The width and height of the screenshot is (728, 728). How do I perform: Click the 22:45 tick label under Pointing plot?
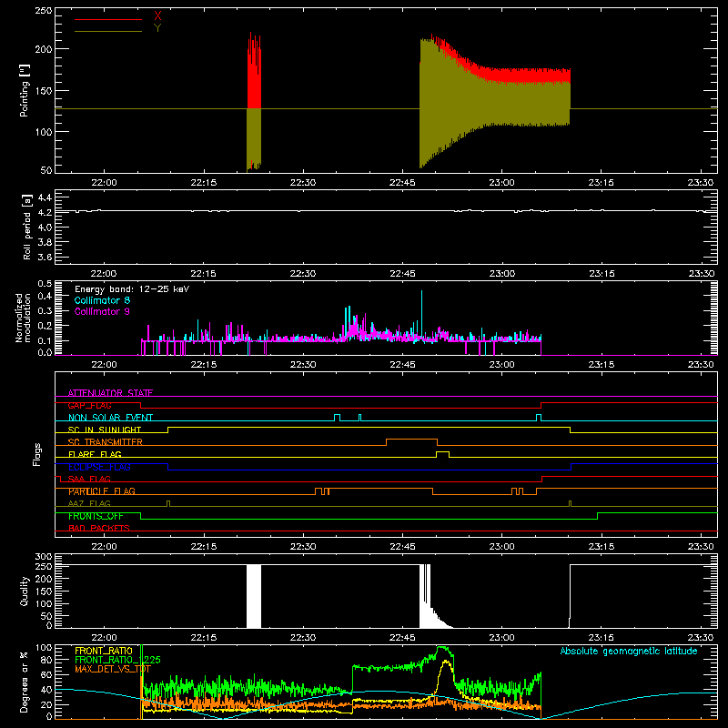coord(402,183)
